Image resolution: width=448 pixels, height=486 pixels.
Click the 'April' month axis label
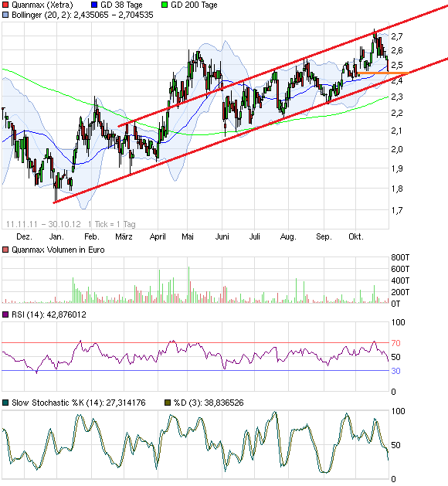158,237
